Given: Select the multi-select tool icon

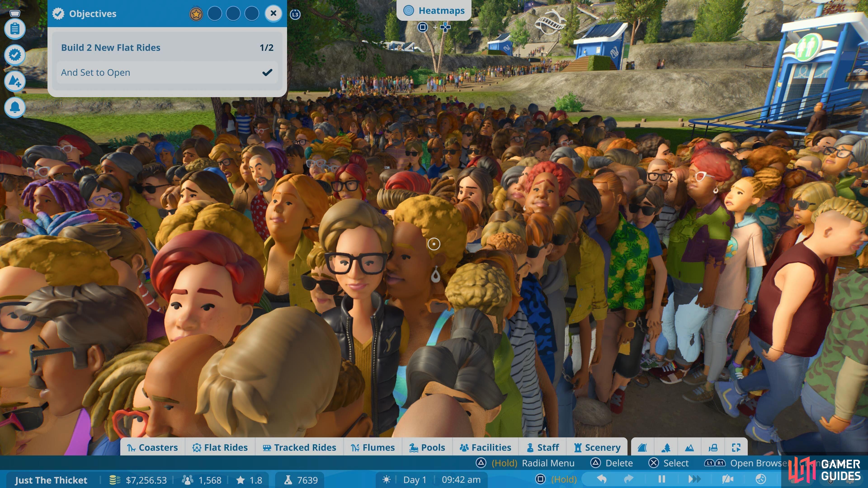Looking at the screenshot, I should [x=736, y=447].
